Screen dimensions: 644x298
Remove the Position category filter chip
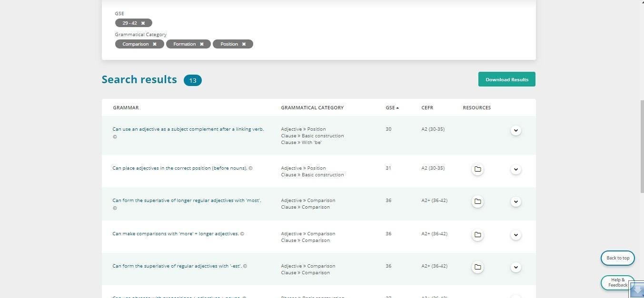244,44
